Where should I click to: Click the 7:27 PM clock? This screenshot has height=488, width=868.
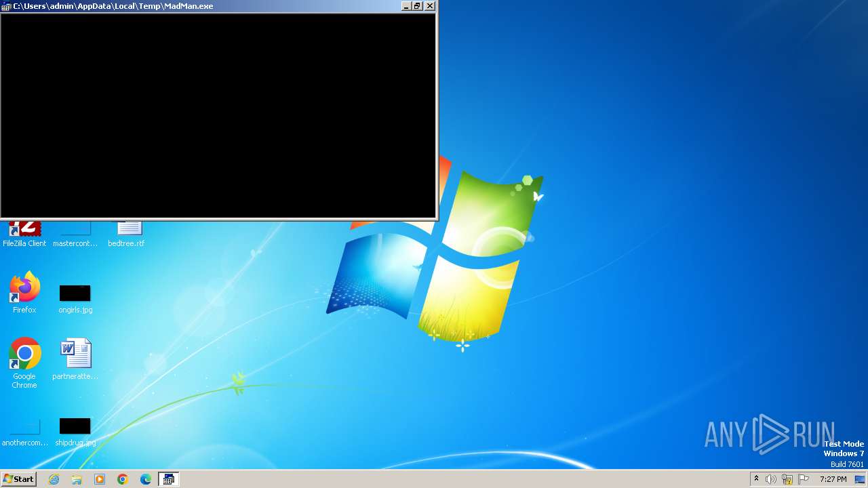coord(833,479)
